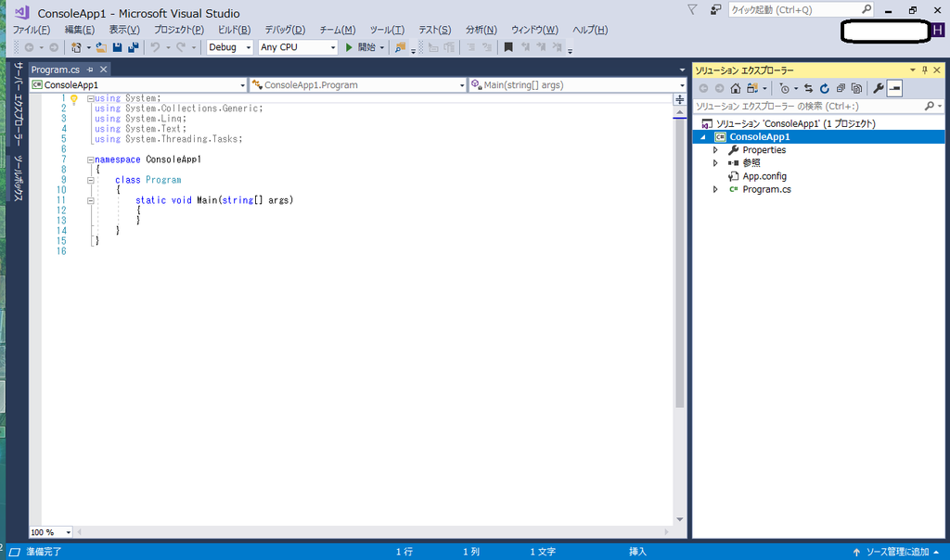Screen dimensions: 950x560
Task: Open the 表示(V) menu
Action: (124, 30)
